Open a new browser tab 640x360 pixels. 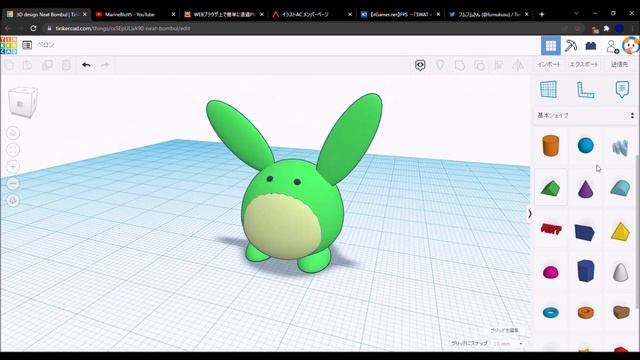[542, 14]
